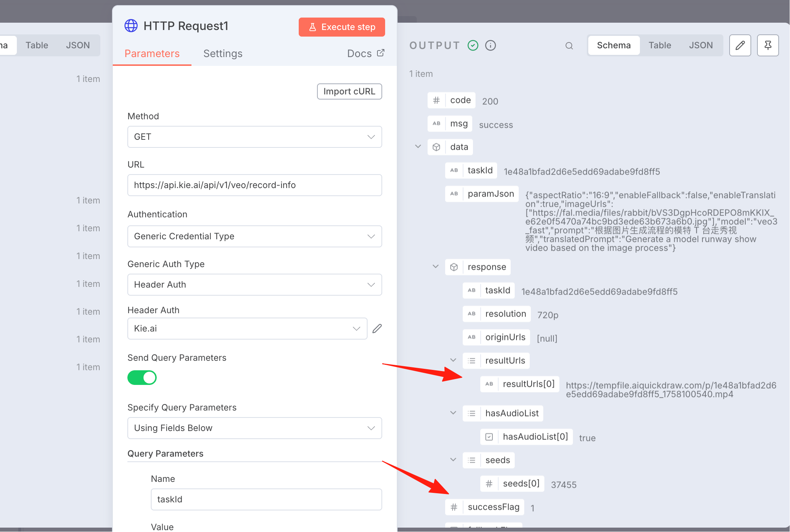Click the URL input field
Screen dimensions: 790x532
pos(254,185)
